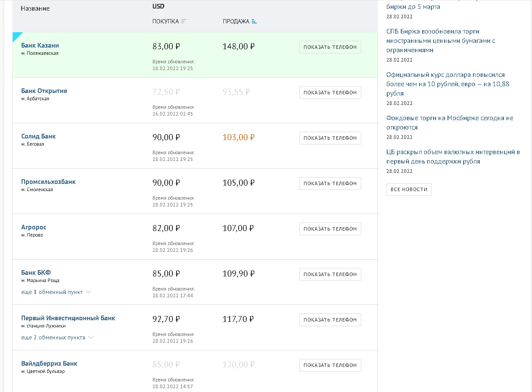Click blue corner marker on Банк Казани row

pos(16,36)
